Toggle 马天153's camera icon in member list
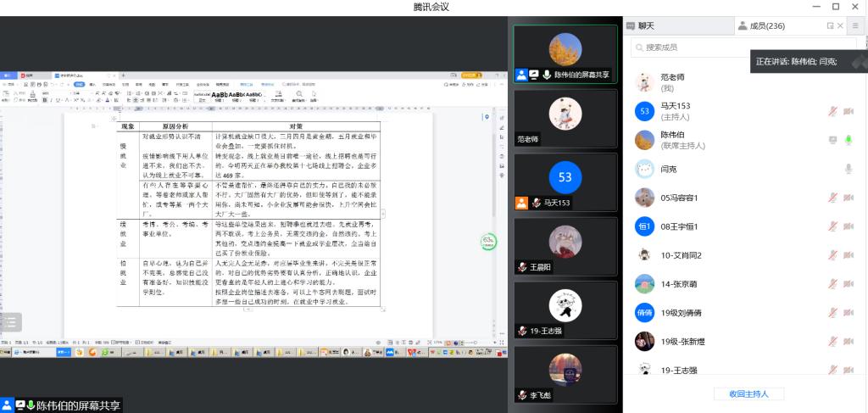This screenshot has width=868, height=413. click(848, 111)
